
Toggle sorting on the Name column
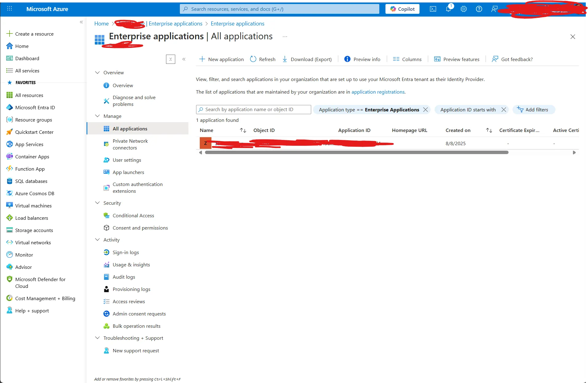(243, 130)
